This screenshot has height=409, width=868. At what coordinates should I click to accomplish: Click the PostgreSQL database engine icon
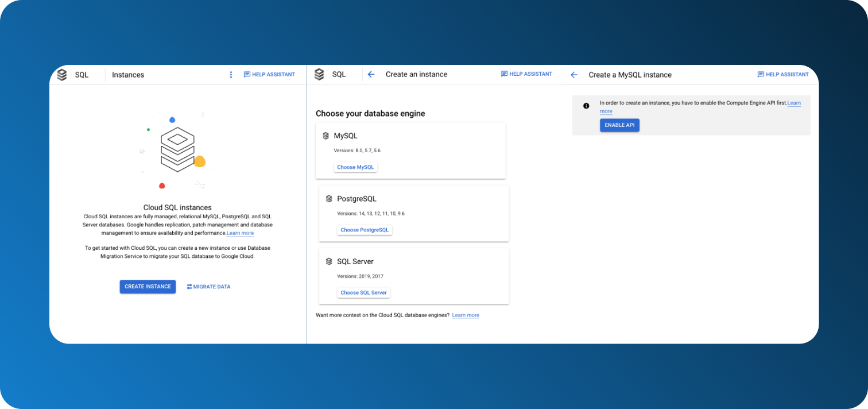tap(329, 199)
